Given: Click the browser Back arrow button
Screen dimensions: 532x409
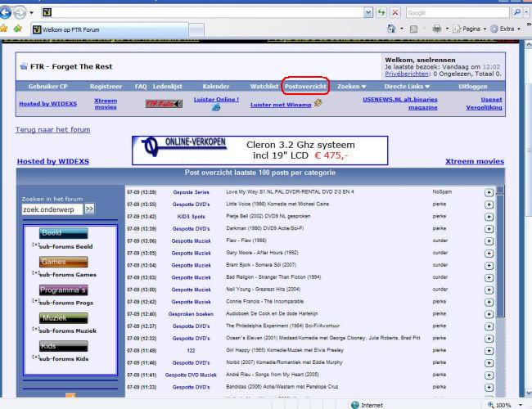Looking at the screenshot, I should click(6, 12).
